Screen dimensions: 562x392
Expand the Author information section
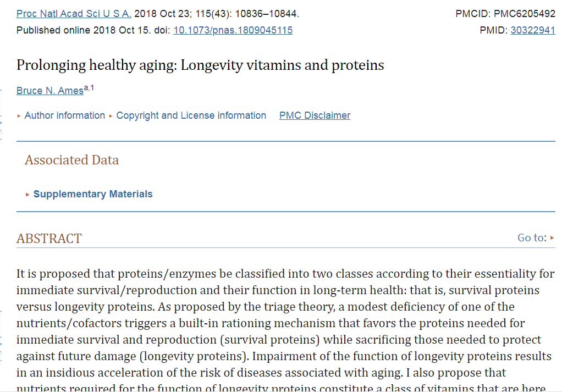[64, 115]
